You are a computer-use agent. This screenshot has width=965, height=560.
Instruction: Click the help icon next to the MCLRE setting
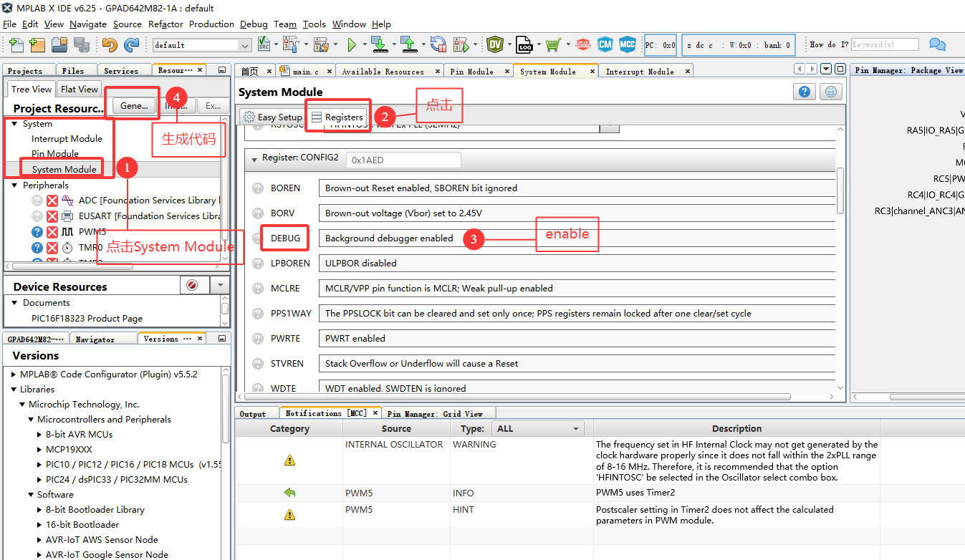258,289
